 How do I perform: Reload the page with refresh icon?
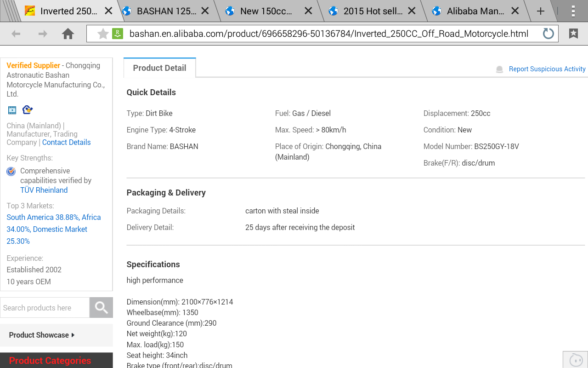(x=548, y=34)
